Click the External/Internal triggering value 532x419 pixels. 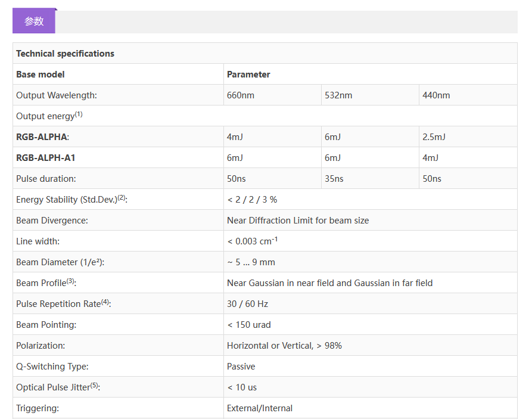(x=260, y=408)
